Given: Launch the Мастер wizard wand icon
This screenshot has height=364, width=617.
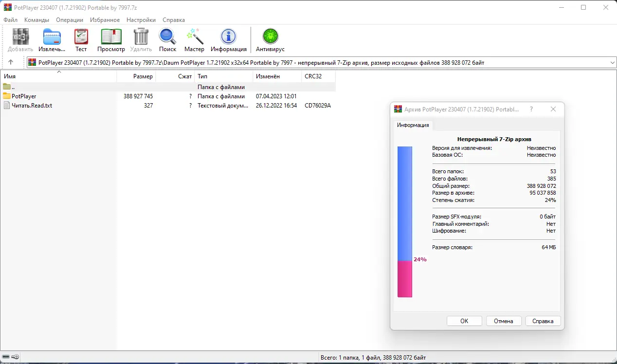Looking at the screenshot, I should tap(194, 36).
